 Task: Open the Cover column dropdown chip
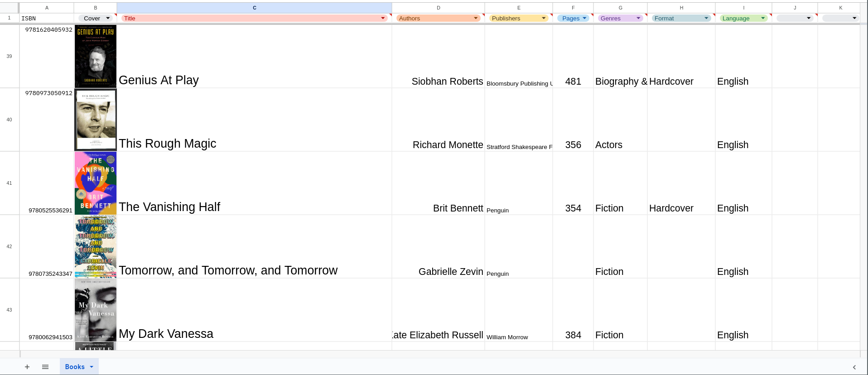(x=95, y=18)
